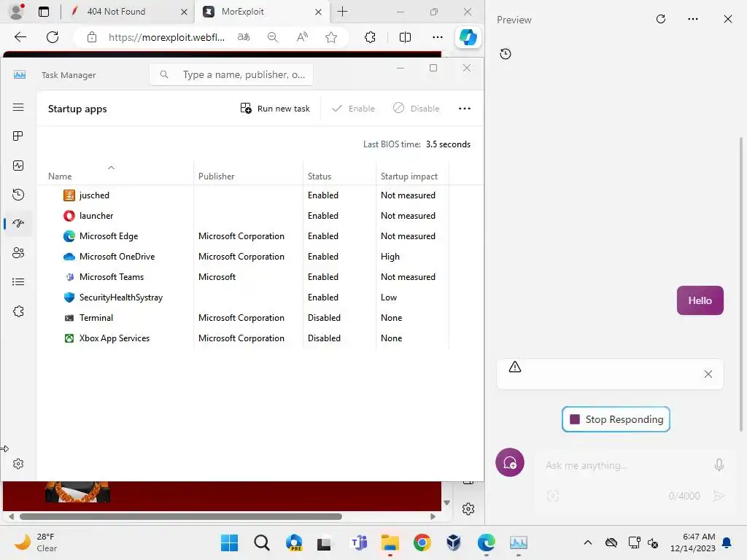Refresh the Copilot Preview pane

[661, 19]
